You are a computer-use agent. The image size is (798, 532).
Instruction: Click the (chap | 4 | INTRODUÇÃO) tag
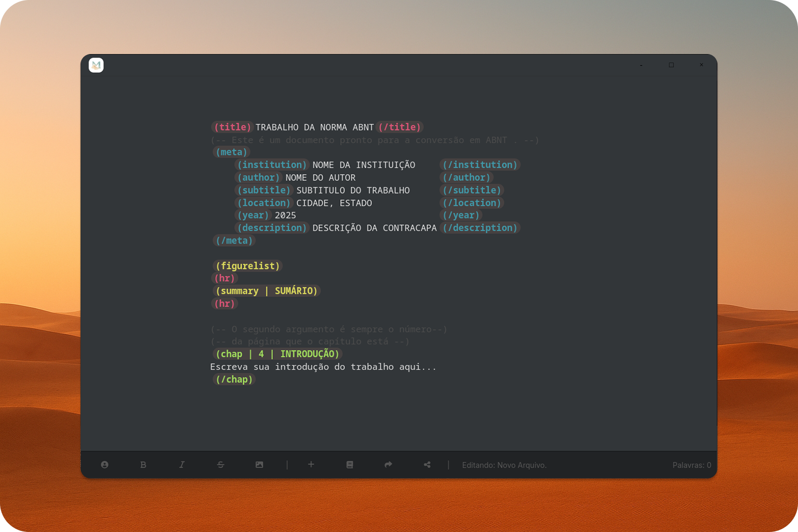click(277, 354)
